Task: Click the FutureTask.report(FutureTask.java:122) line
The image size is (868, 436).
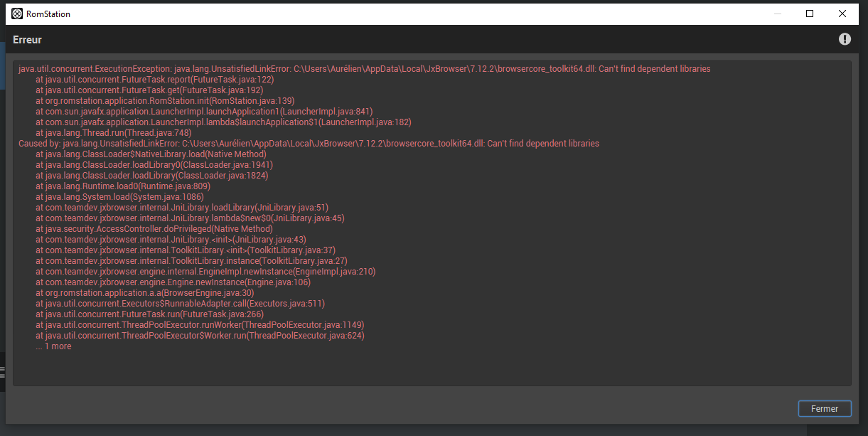Action: tap(154, 80)
